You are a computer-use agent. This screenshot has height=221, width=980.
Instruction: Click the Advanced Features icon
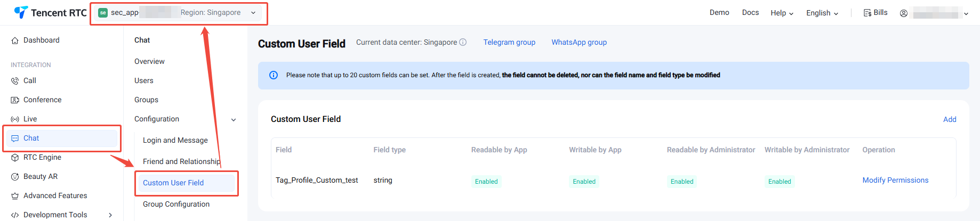click(15, 196)
